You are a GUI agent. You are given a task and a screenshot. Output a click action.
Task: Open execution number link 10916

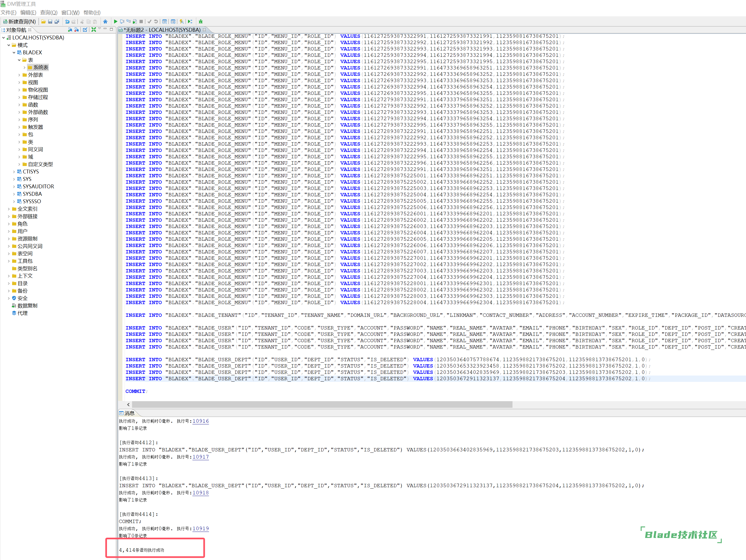pos(201,421)
